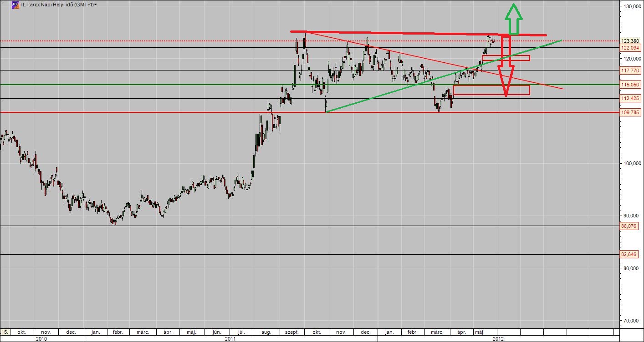Image resolution: width=644 pixels, height=342 pixels.
Task: Select the red 109,785 support level label
Action: tap(630, 112)
